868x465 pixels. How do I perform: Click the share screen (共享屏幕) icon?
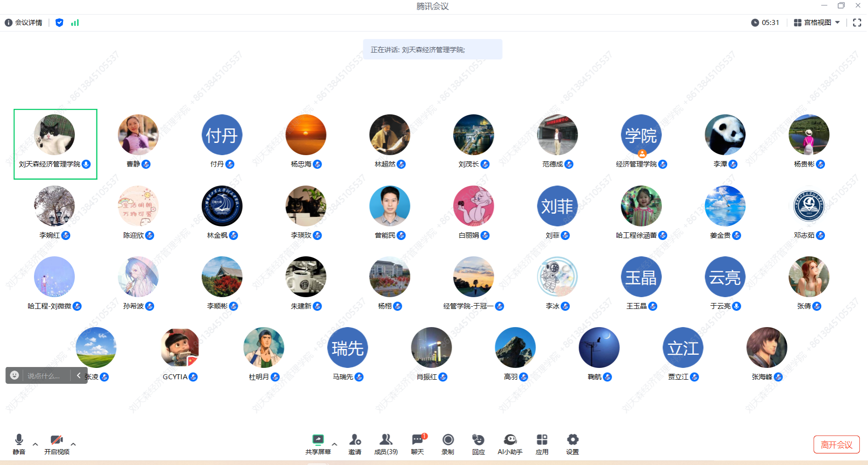tap(318, 440)
